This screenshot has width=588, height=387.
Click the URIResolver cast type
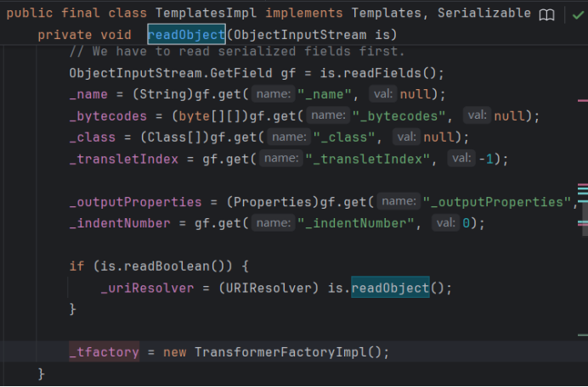click(x=270, y=289)
